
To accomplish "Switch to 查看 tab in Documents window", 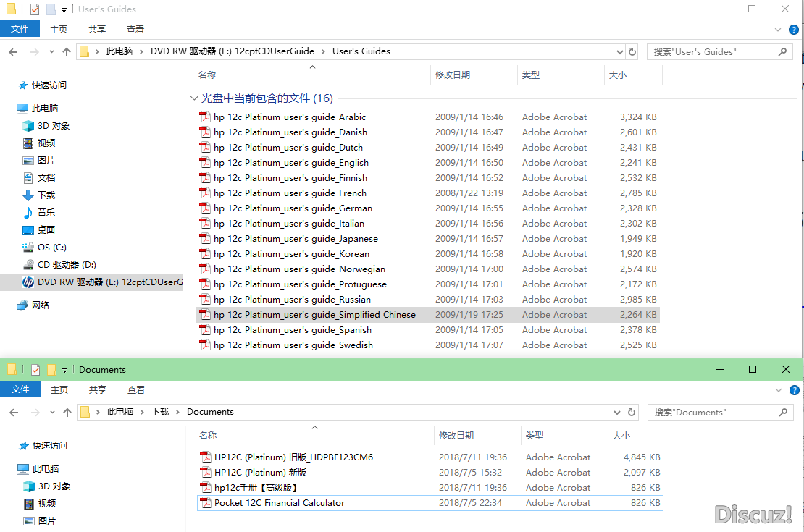I will click(136, 390).
